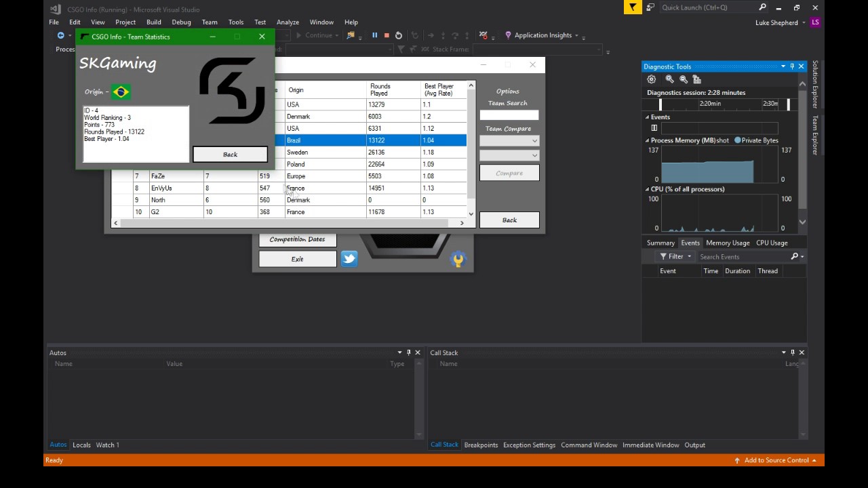
Task: Open the Diagnostic Tools window position menu
Action: 783,66
